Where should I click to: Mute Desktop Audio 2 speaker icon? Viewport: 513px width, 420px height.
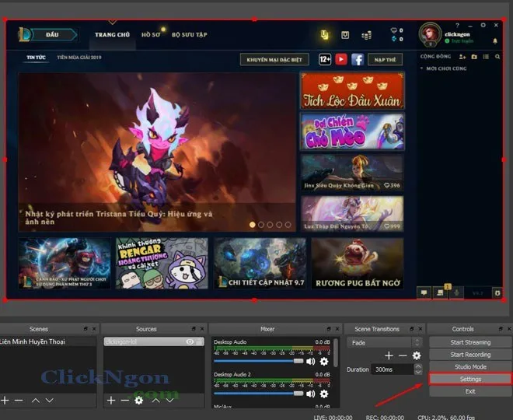(310, 394)
